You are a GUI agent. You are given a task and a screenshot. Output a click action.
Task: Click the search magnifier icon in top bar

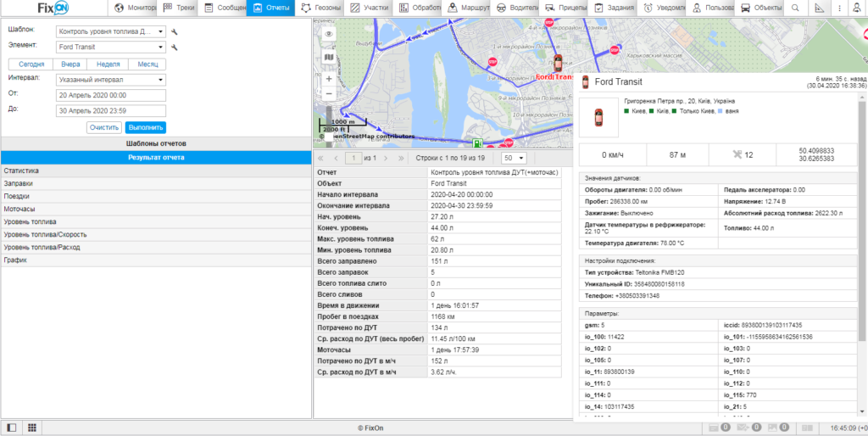(x=795, y=8)
